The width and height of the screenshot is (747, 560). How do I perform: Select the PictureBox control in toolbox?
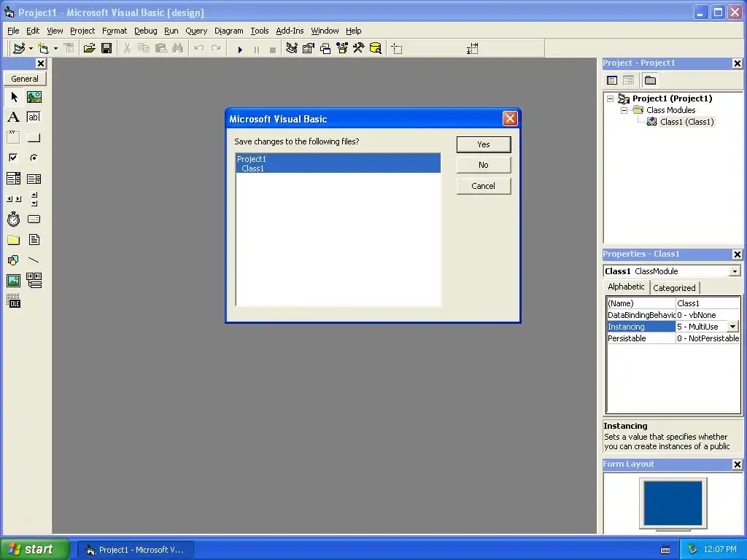[x=34, y=97]
